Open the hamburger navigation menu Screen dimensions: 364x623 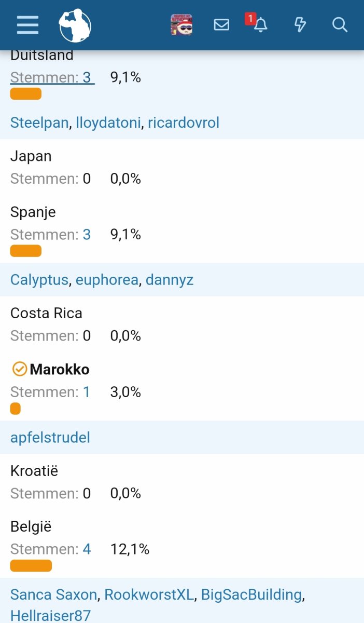point(27,25)
